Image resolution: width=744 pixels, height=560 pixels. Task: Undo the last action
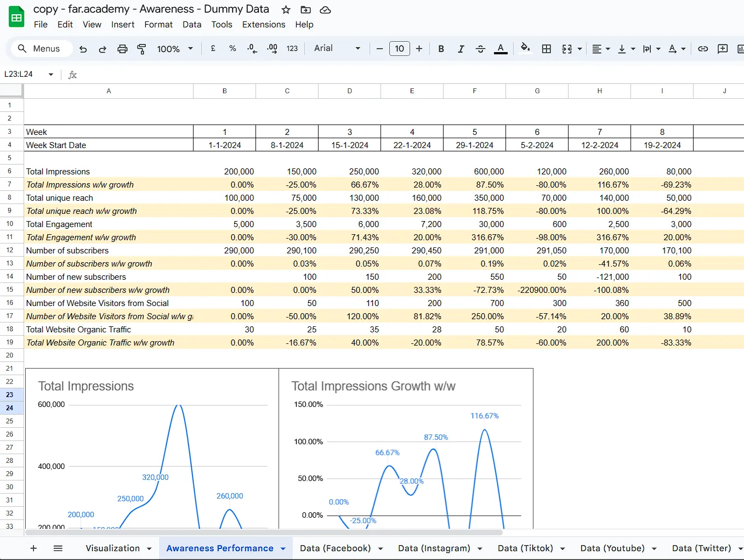click(x=83, y=49)
